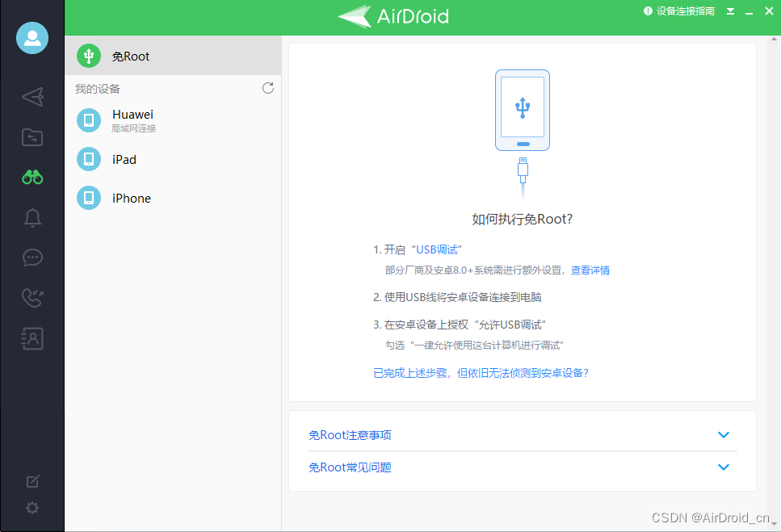Viewport: 781px width, 532px height.
Task: Open the user profile avatar
Action: [x=32, y=38]
